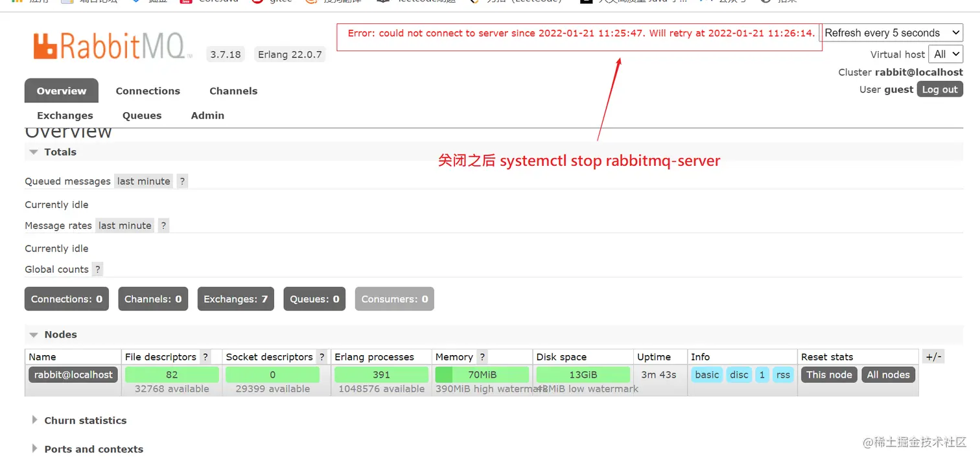Click the red connection error message

(x=581, y=33)
